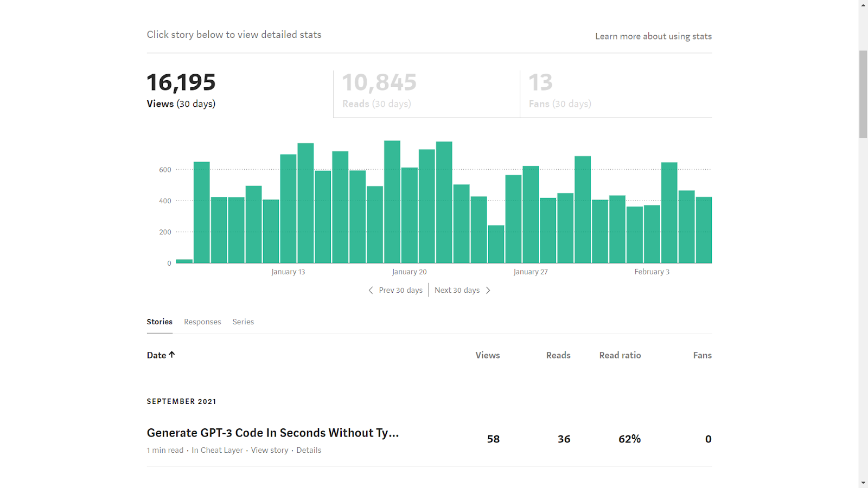Click the 600 y-axis label

165,170
